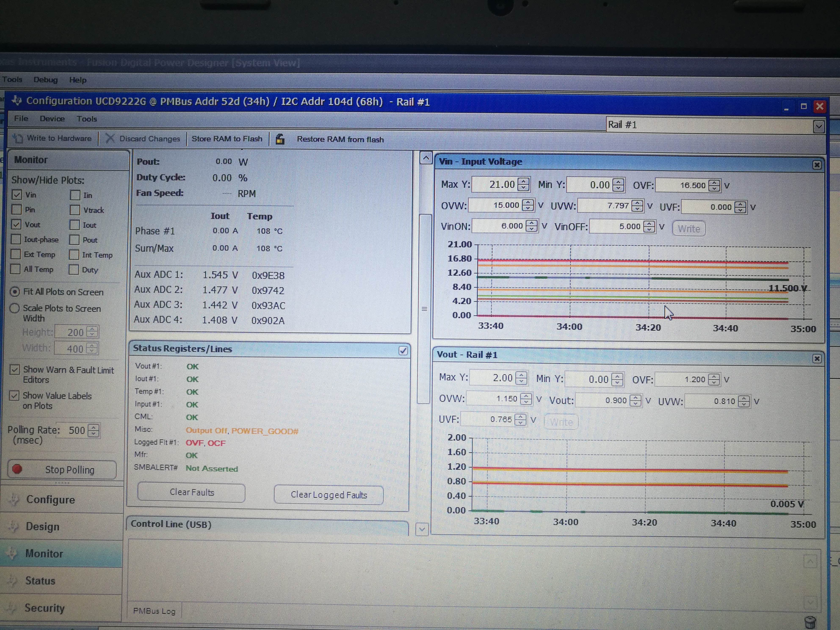Click the Discard Changes X icon
Viewport: 840px width, 630px height.
click(110, 138)
